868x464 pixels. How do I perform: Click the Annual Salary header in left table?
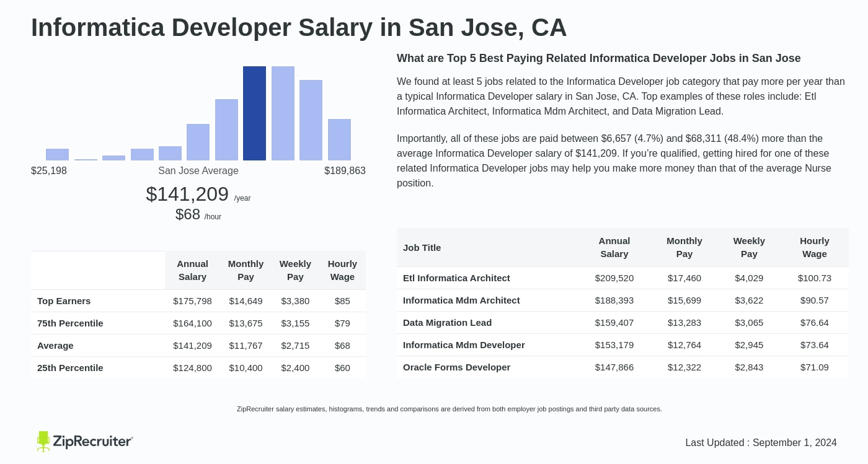[x=192, y=270]
